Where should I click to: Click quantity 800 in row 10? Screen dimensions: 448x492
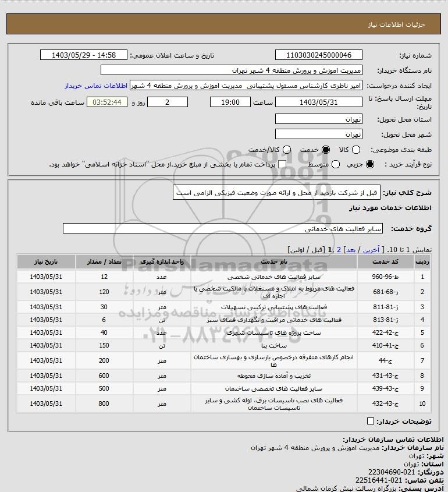pyautogui.click(x=104, y=403)
